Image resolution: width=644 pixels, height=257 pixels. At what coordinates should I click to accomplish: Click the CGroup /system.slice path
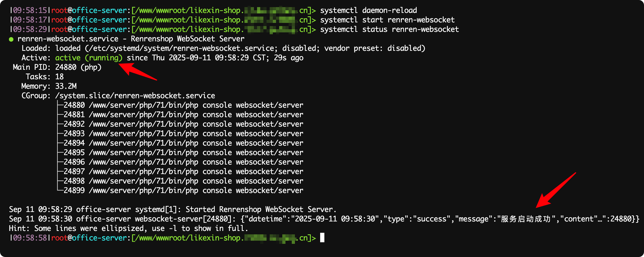(x=135, y=96)
